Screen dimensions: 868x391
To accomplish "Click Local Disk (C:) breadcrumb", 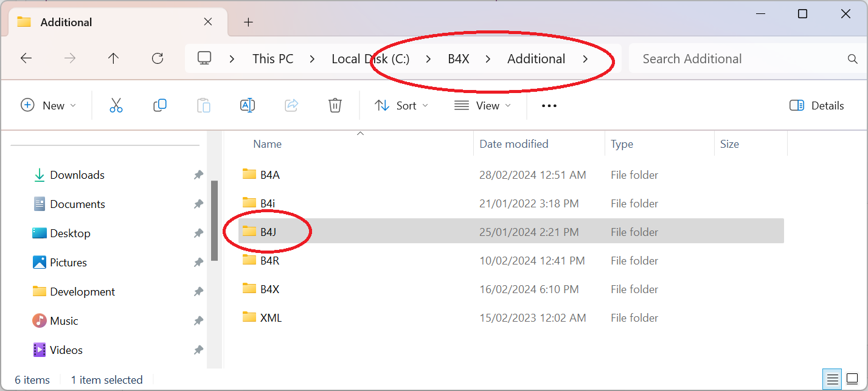I will coord(370,59).
